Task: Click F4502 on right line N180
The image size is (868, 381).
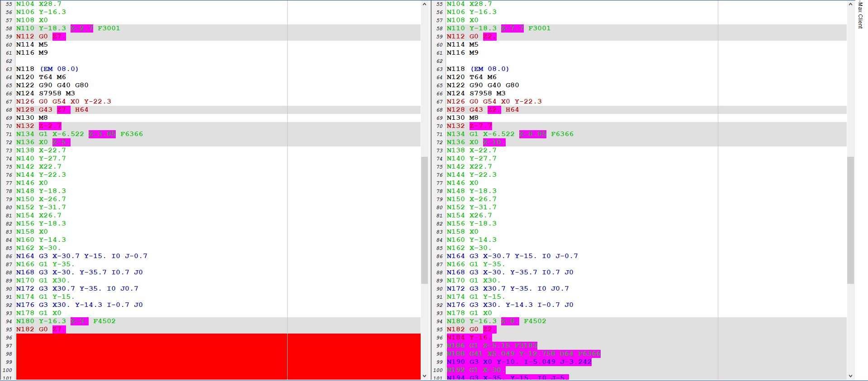Action: click(535, 321)
